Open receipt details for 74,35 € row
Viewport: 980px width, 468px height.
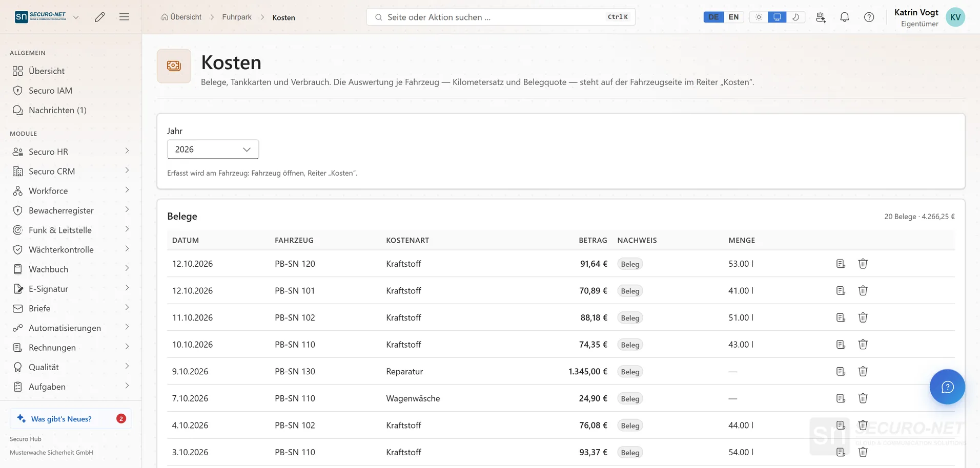[841, 345]
